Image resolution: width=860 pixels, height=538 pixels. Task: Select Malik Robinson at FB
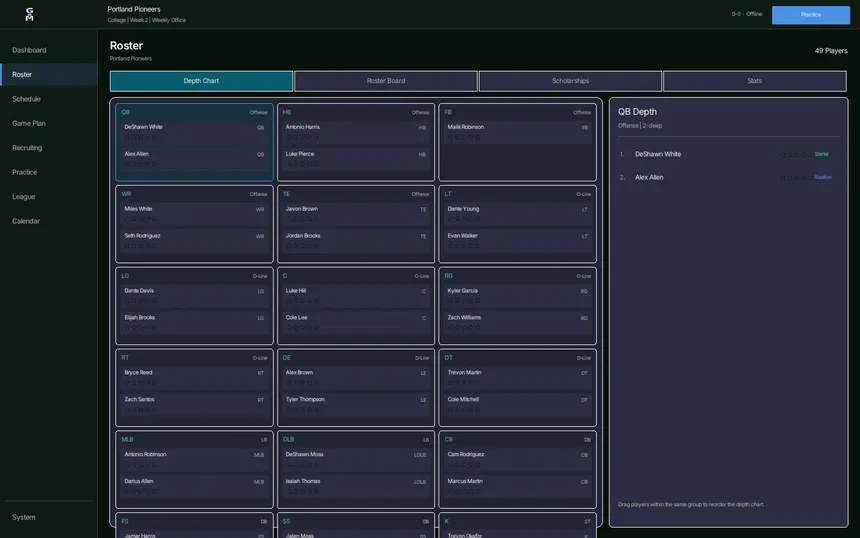(x=517, y=132)
